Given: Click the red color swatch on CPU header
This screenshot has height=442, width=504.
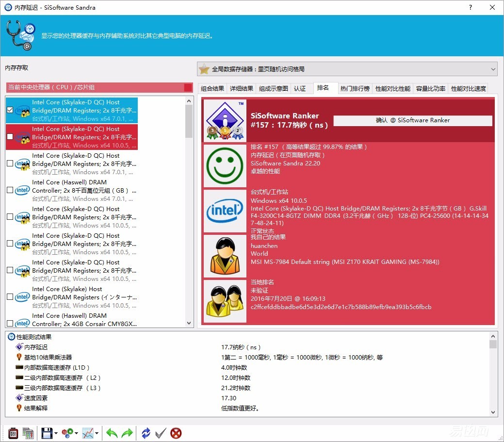Looking at the screenshot, I should (188, 87).
